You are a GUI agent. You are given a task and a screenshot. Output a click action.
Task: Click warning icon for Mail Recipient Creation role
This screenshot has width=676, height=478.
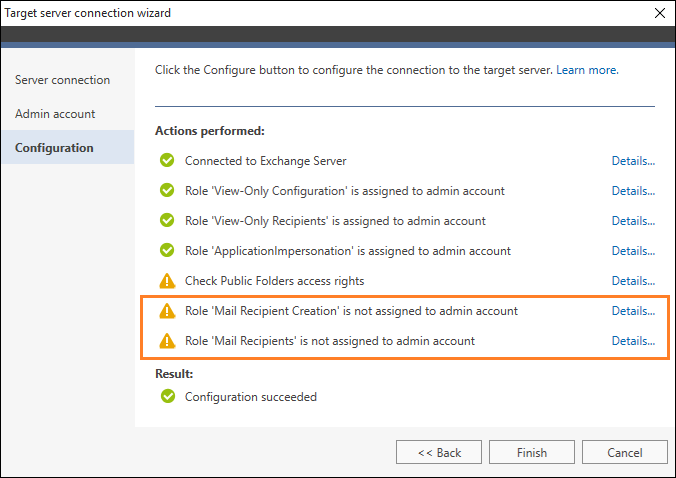coord(167,311)
